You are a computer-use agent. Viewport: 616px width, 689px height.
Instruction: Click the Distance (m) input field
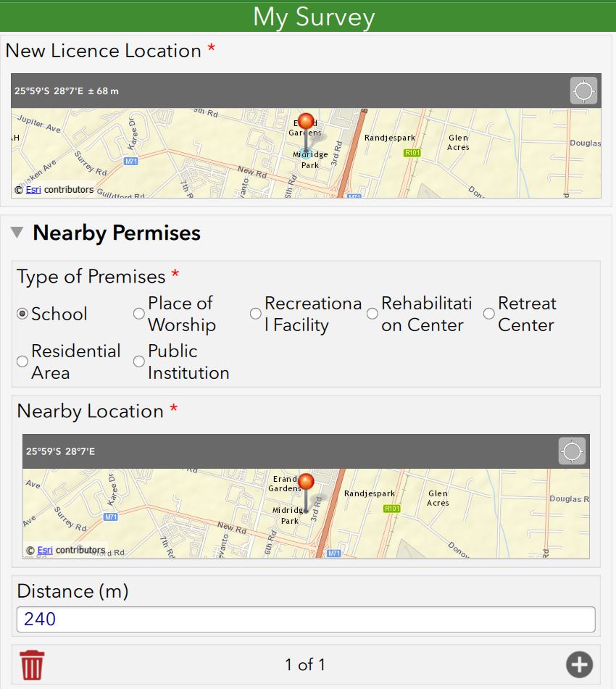pos(305,619)
